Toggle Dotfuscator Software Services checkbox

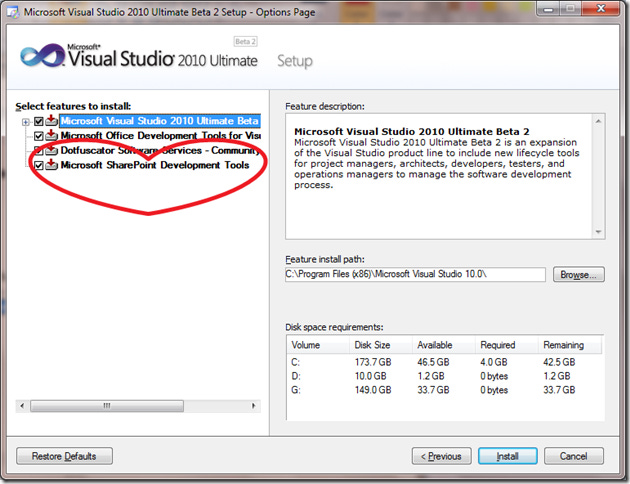[39, 151]
